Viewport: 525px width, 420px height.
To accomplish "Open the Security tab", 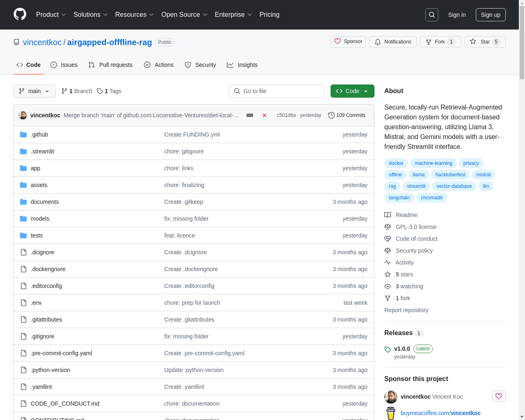I will [200, 65].
